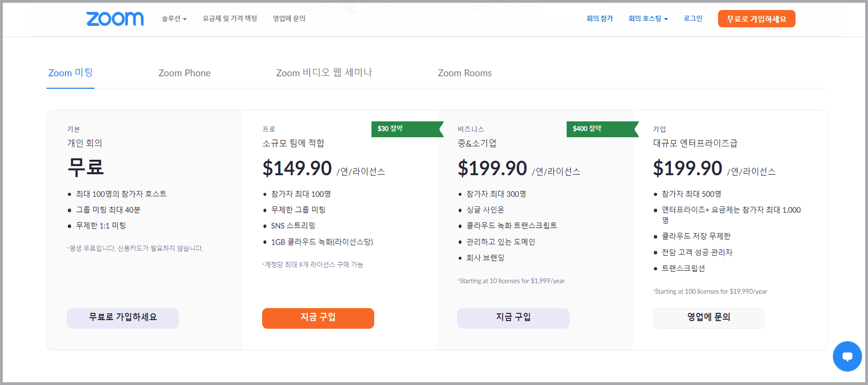This screenshot has height=385, width=868.
Task: Click 참가자 최대 300명 text
Action: pos(497,194)
